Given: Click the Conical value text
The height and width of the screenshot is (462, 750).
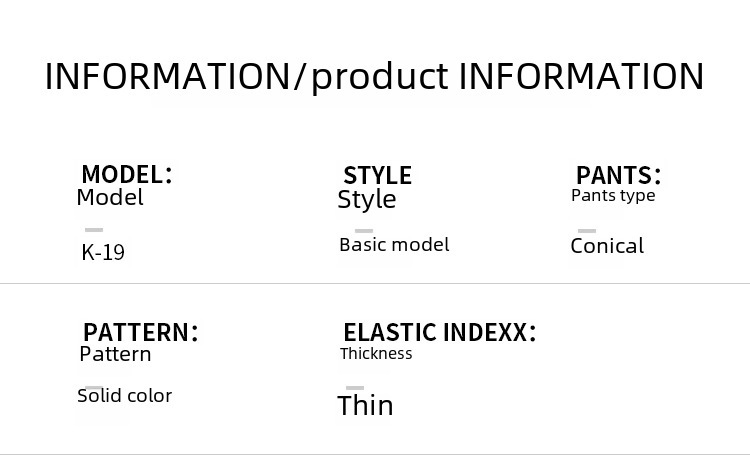Looking at the screenshot, I should pyautogui.click(x=607, y=245).
